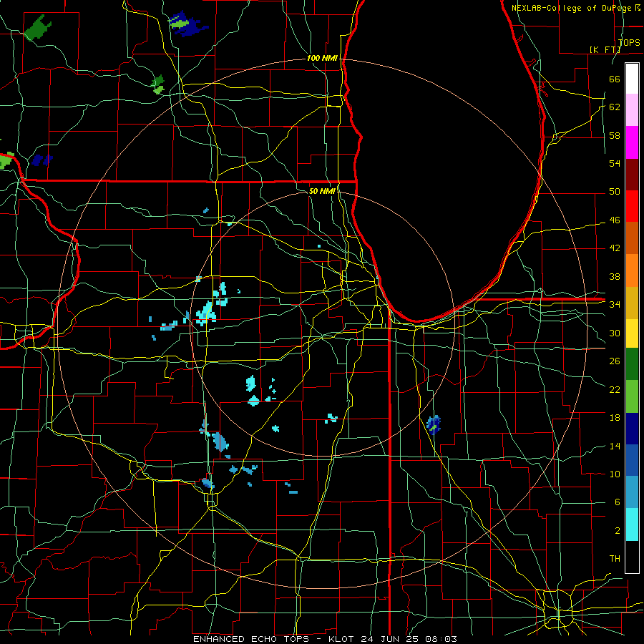The height and width of the screenshot is (644, 644).
Task: Click the legend value "38"
Action: pyautogui.click(x=615, y=276)
